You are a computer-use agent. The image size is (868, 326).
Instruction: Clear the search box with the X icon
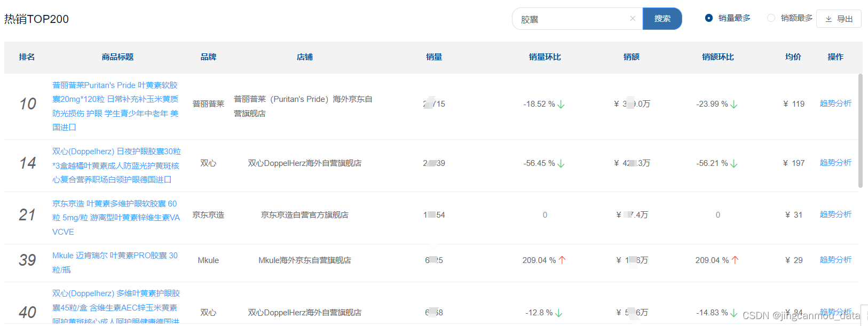coord(633,19)
